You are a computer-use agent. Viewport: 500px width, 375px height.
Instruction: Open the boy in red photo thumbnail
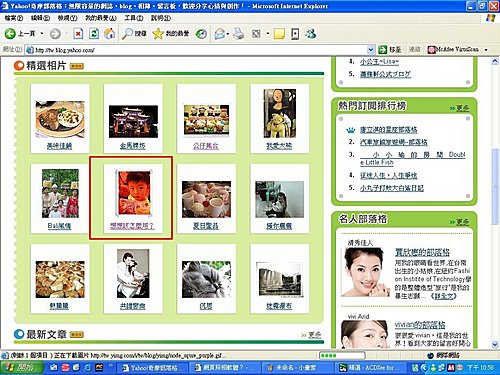(133, 193)
